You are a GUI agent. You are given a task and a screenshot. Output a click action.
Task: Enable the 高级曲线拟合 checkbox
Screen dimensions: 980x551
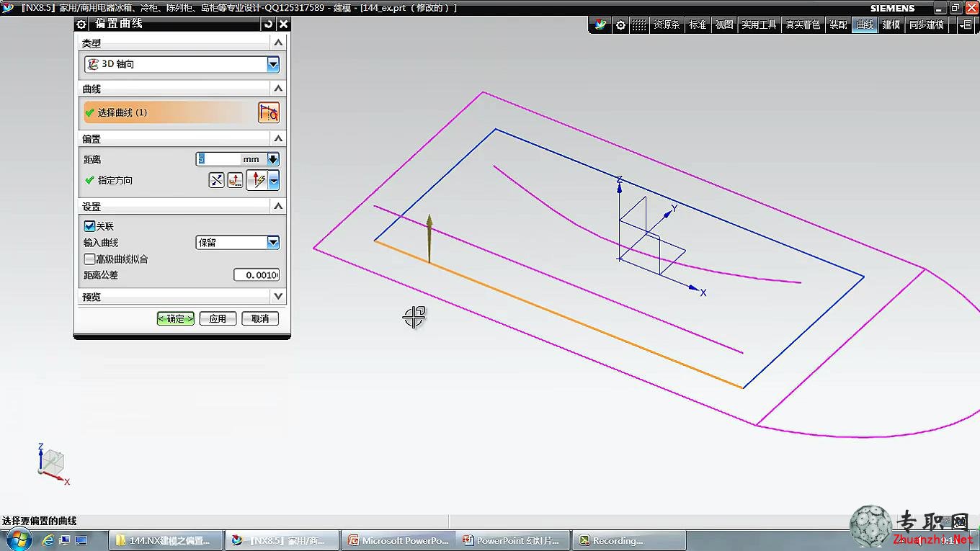90,259
